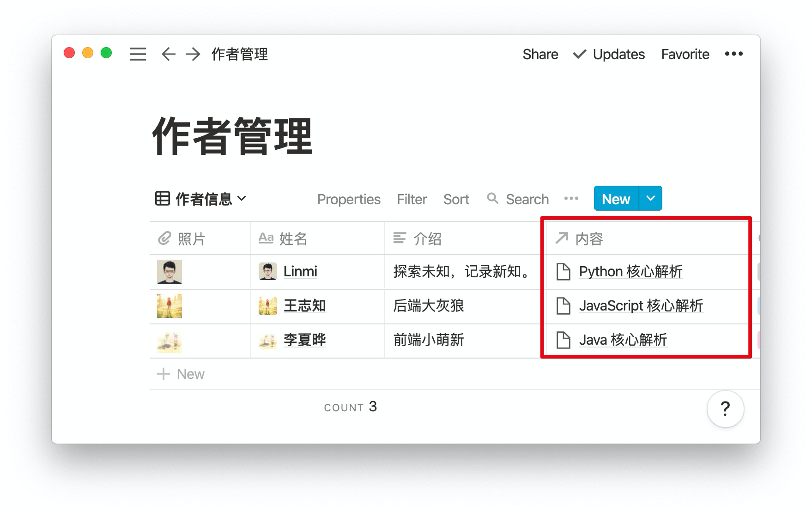
Task: Open Linmi's photo thumbnail in 照片 column
Action: (x=170, y=272)
